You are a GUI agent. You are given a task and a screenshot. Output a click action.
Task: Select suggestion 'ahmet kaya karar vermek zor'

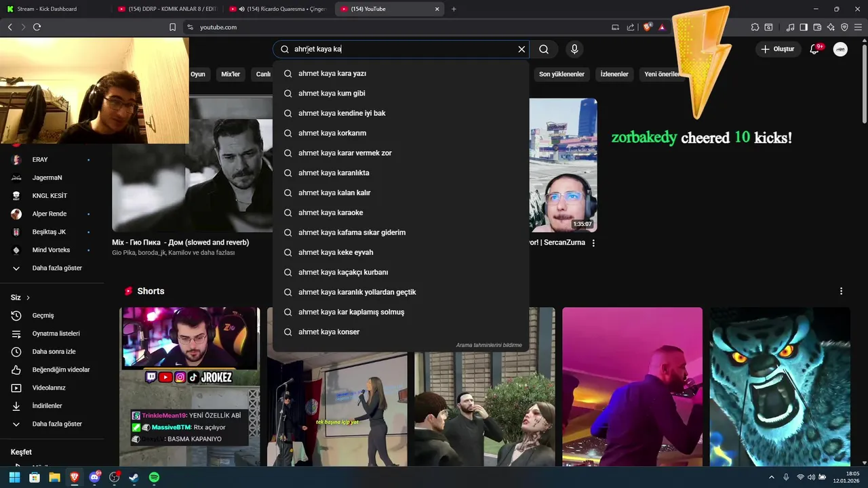point(401,152)
